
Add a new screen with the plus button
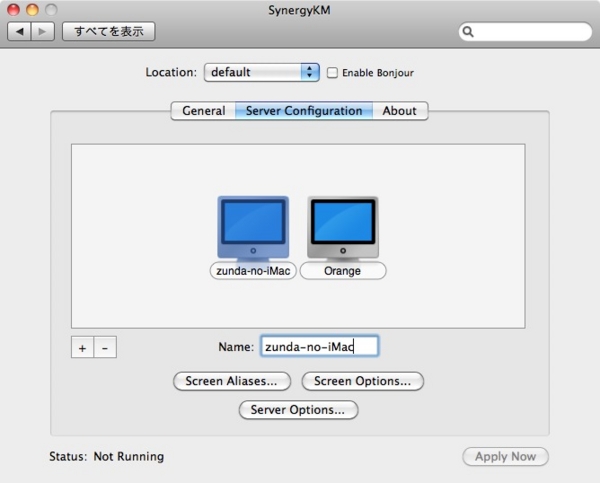82,348
